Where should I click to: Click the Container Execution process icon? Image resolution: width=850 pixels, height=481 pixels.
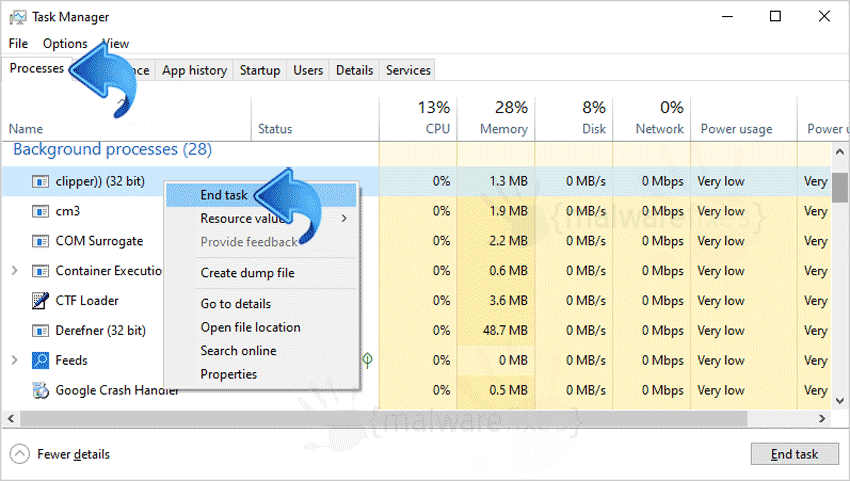pyautogui.click(x=40, y=271)
